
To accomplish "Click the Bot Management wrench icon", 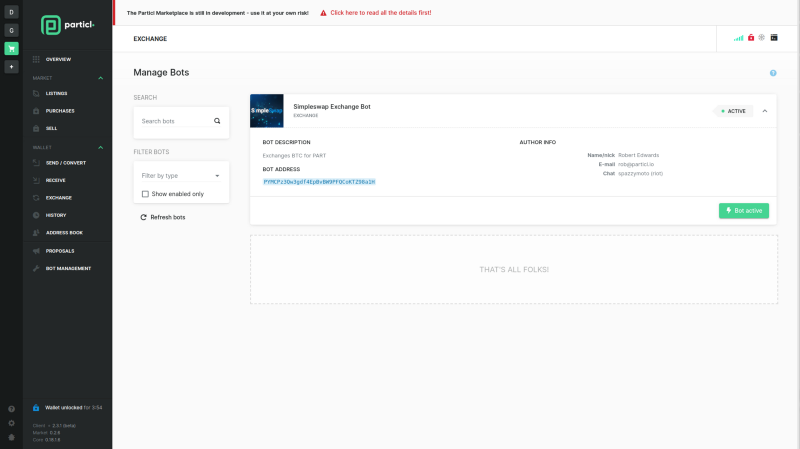I will (x=36, y=268).
